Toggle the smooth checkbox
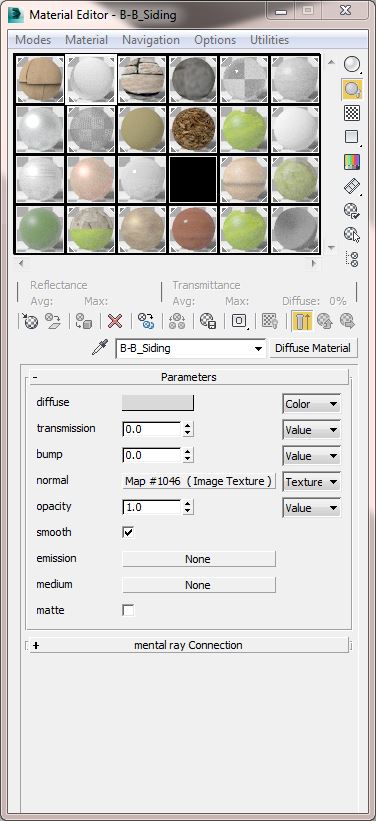Image resolution: width=376 pixels, height=821 pixels. coord(128,532)
